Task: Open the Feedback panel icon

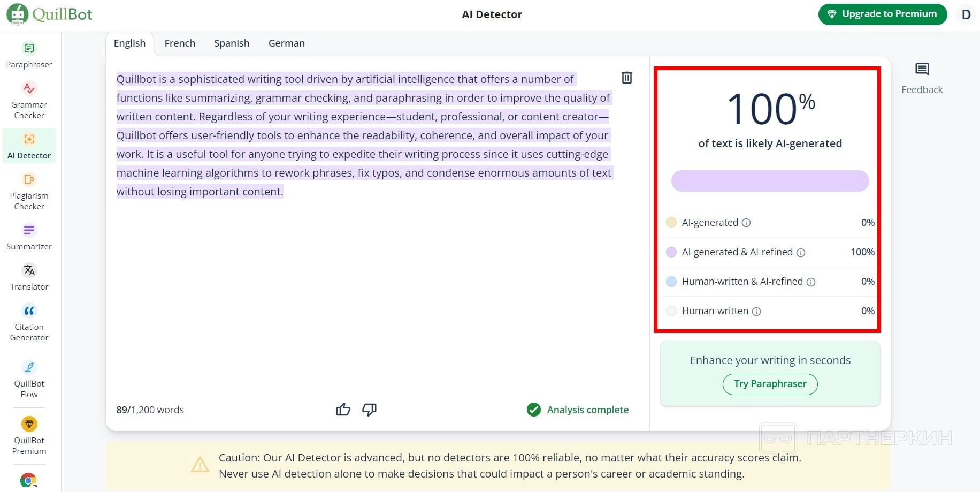Action: pos(922,70)
